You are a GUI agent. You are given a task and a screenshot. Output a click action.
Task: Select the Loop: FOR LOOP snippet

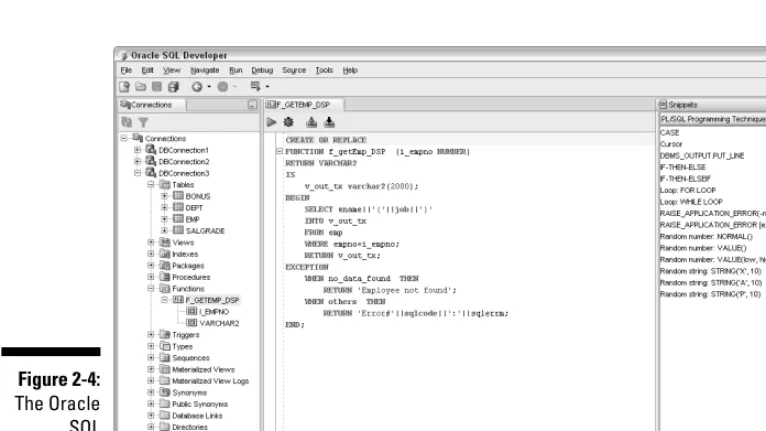[688, 190]
